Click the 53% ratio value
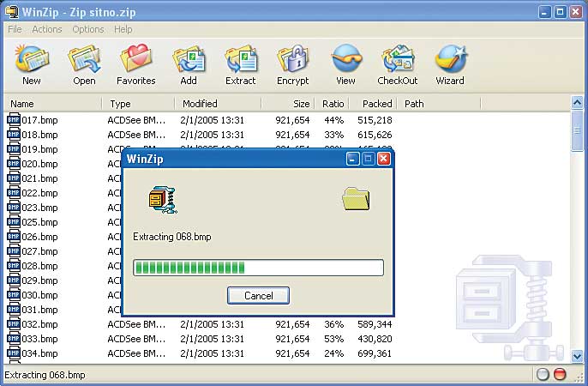The width and height of the screenshot is (588, 386). (333, 339)
